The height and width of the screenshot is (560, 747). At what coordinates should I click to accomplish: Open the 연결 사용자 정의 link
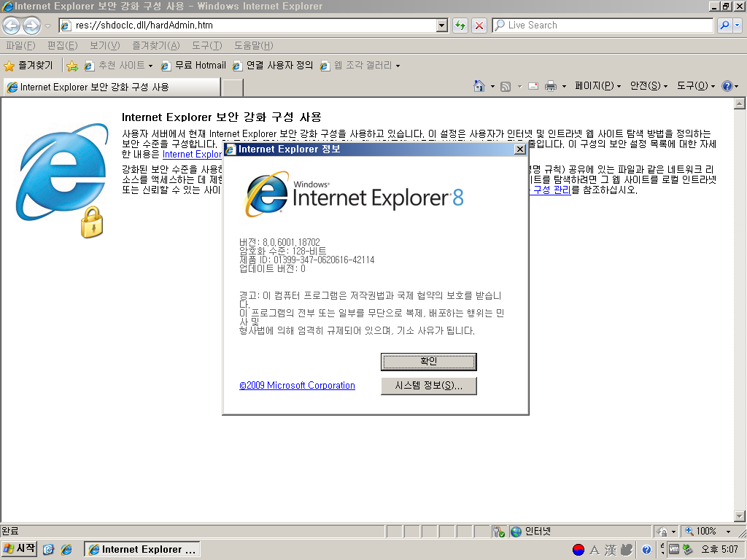click(272, 66)
